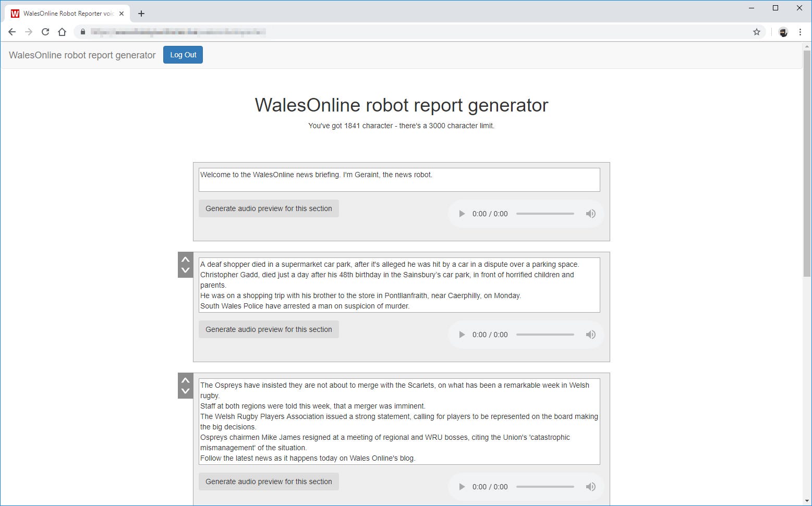Generate audio preview for the deaf shopper section

tap(269, 329)
